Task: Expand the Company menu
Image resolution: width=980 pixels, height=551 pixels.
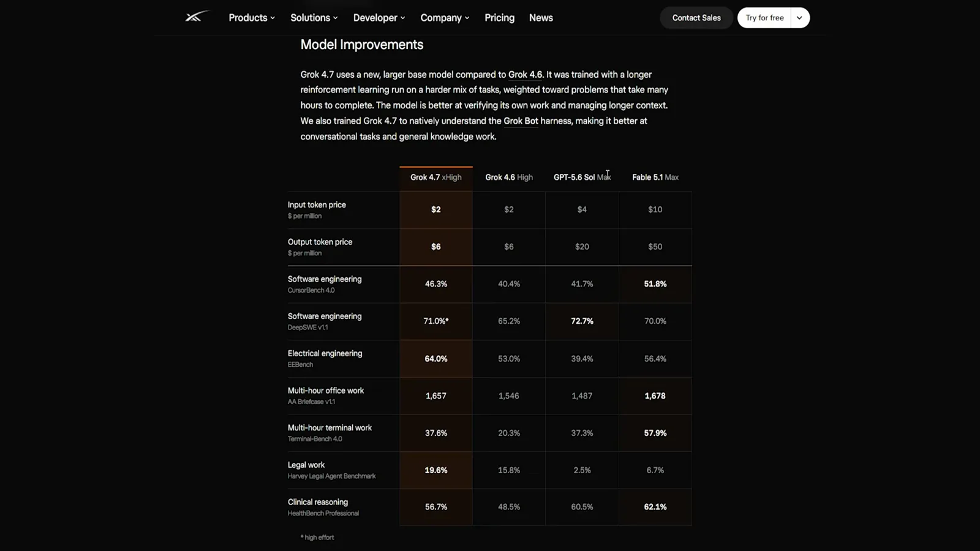Action: pos(445,18)
